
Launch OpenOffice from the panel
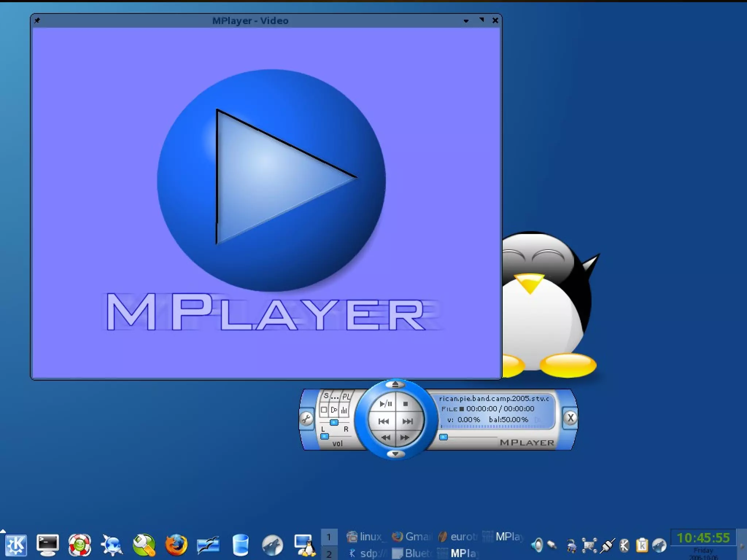pyautogui.click(x=208, y=545)
